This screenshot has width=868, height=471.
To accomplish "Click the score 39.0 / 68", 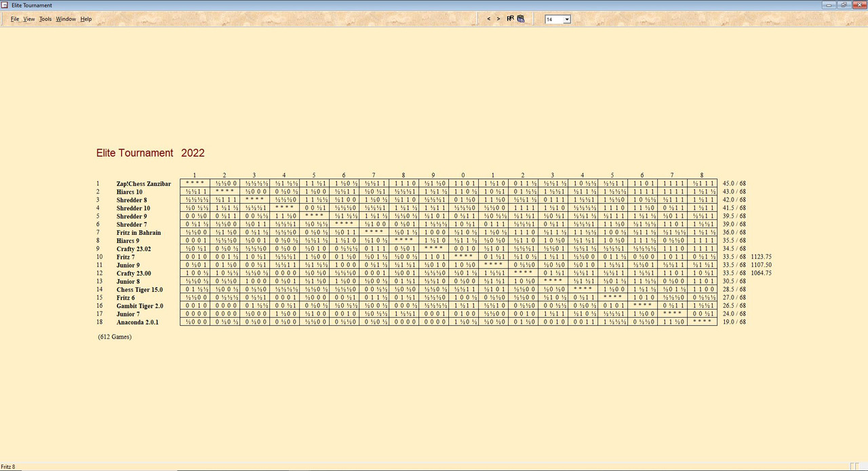I will pyautogui.click(x=734, y=225).
